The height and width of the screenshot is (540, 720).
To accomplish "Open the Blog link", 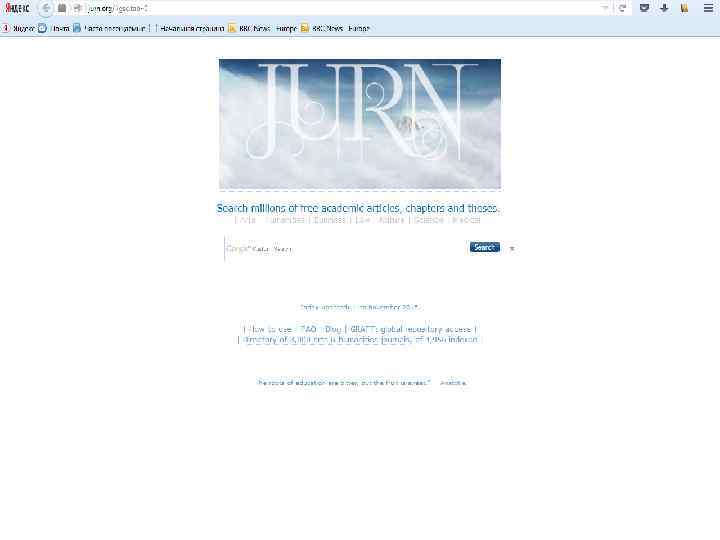I will [x=333, y=329].
